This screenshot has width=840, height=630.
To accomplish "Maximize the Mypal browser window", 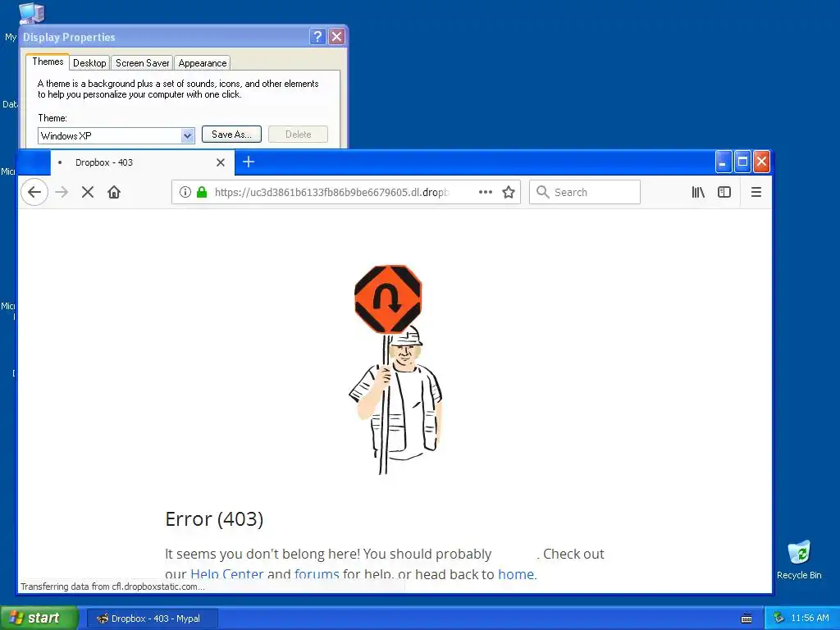I will [x=742, y=162].
